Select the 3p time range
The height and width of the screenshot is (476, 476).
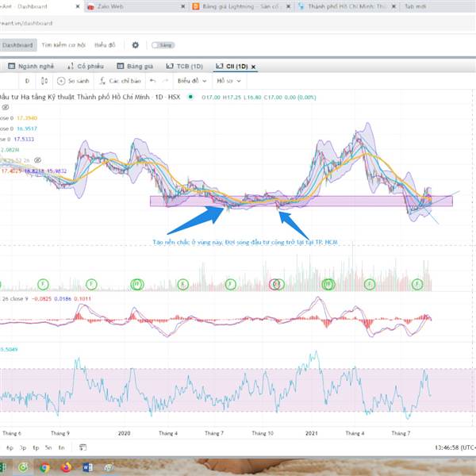point(23,447)
